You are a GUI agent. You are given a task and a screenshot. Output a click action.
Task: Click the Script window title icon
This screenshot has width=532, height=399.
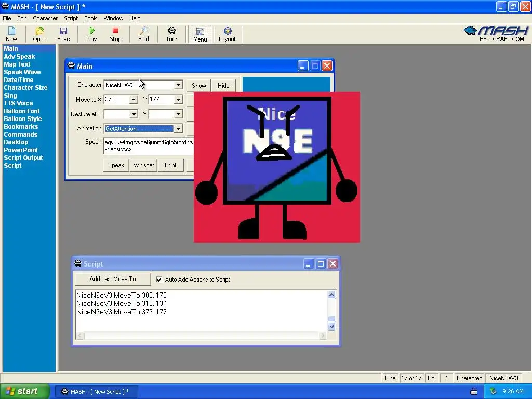pos(78,263)
